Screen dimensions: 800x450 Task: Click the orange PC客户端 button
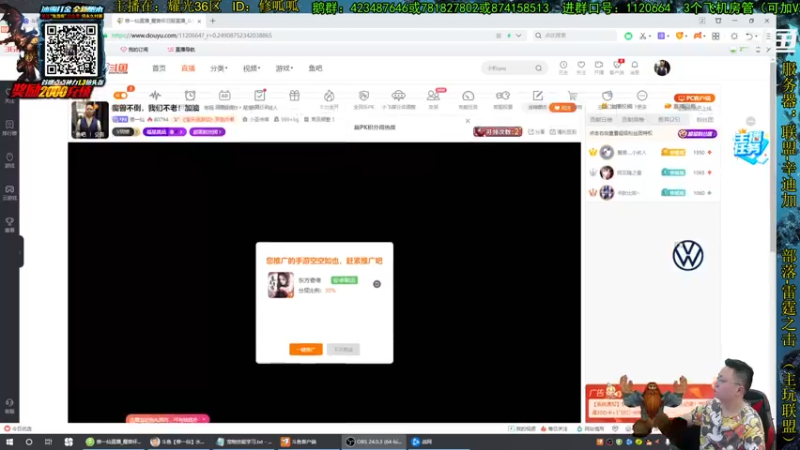(x=694, y=98)
